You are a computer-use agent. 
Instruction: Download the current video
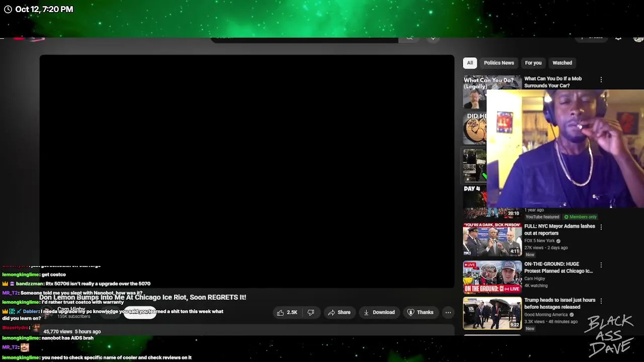coord(379,312)
